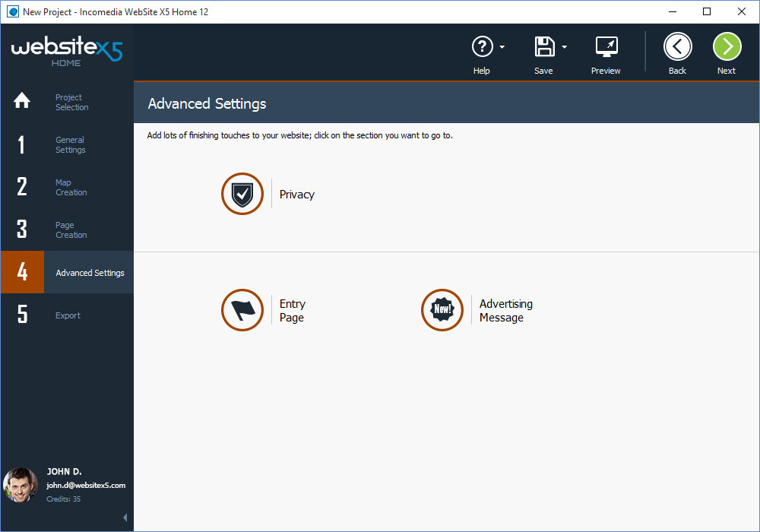Click the Help label text
Viewport: 760px width, 532px height.
[481, 71]
